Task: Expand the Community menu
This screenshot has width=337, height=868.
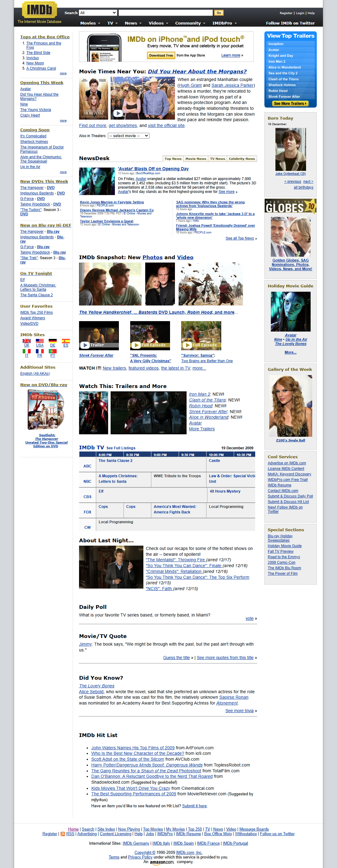Action: pos(190,23)
